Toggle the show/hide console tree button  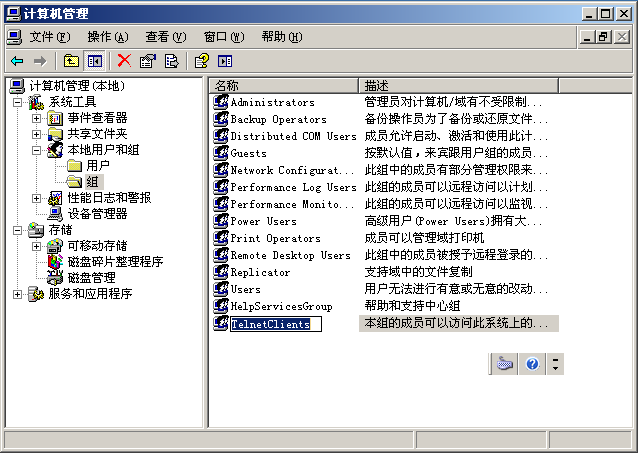(95, 61)
